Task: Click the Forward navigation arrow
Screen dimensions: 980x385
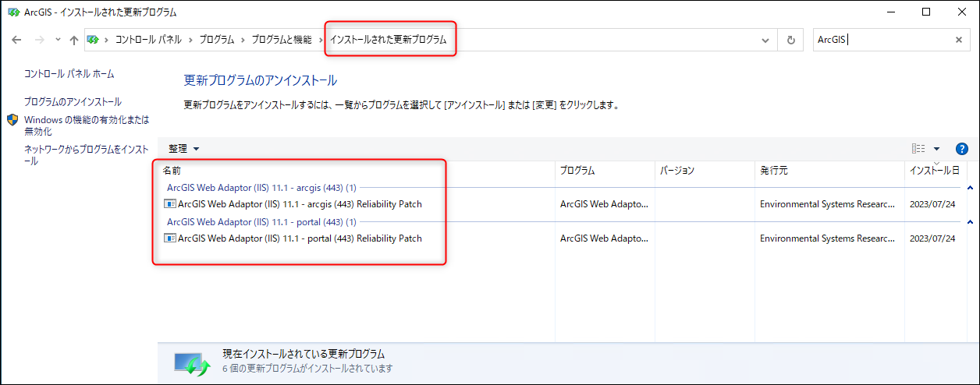Action: [39, 40]
